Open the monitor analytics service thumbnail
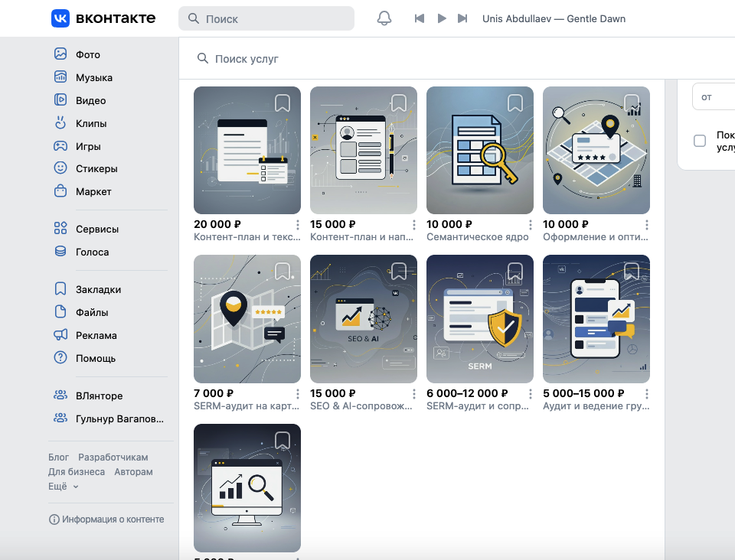735x560 pixels. [247, 488]
